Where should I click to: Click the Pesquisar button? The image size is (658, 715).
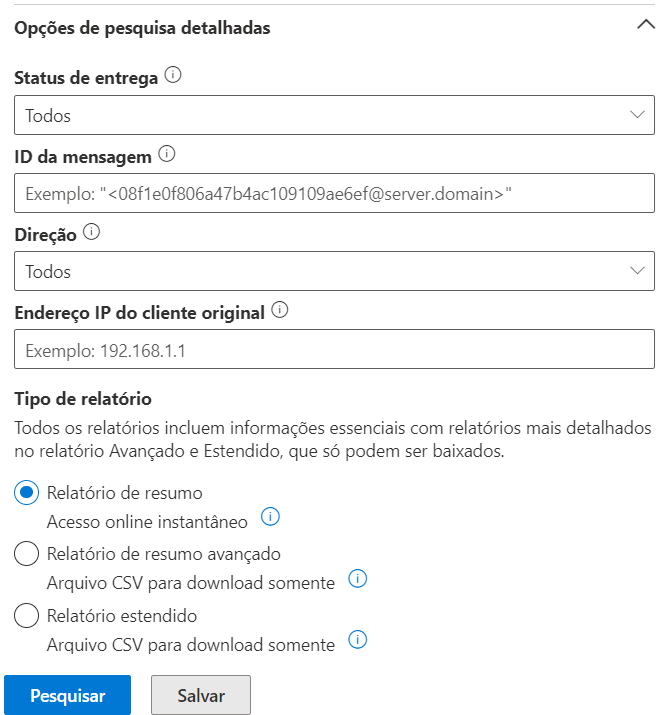[x=67, y=696]
